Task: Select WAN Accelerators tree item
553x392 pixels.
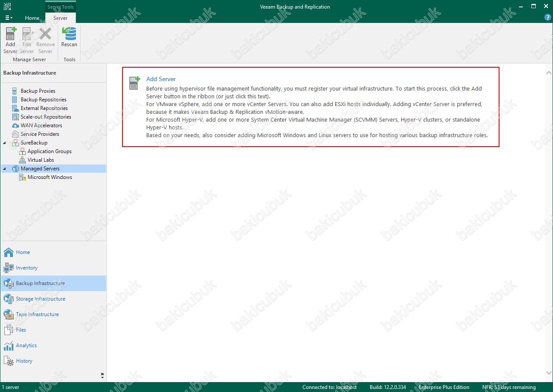Action: (41, 125)
